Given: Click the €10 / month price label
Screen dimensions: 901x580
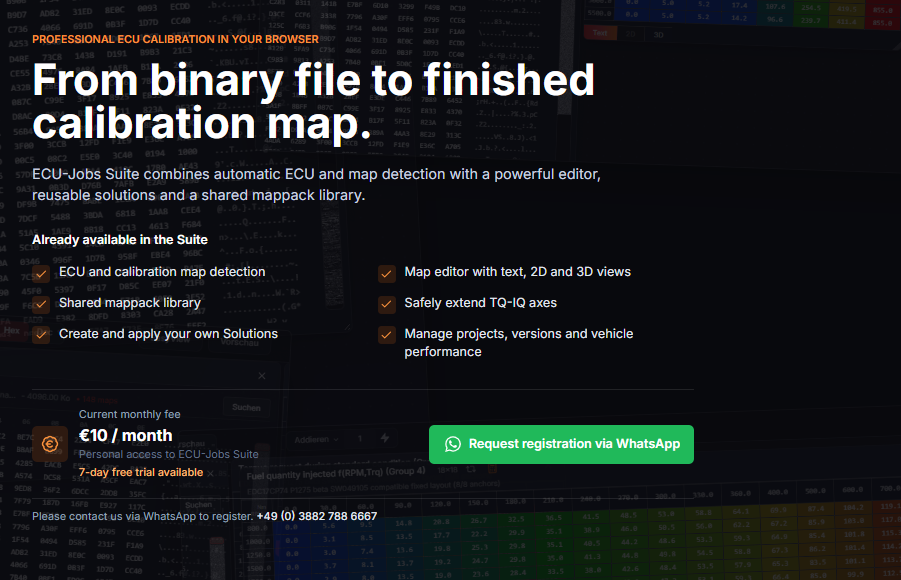Looking at the screenshot, I should point(125,436).
